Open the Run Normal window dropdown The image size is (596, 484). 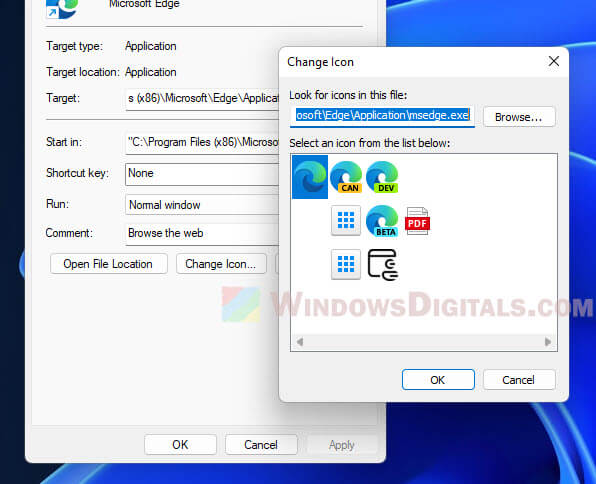202,205
